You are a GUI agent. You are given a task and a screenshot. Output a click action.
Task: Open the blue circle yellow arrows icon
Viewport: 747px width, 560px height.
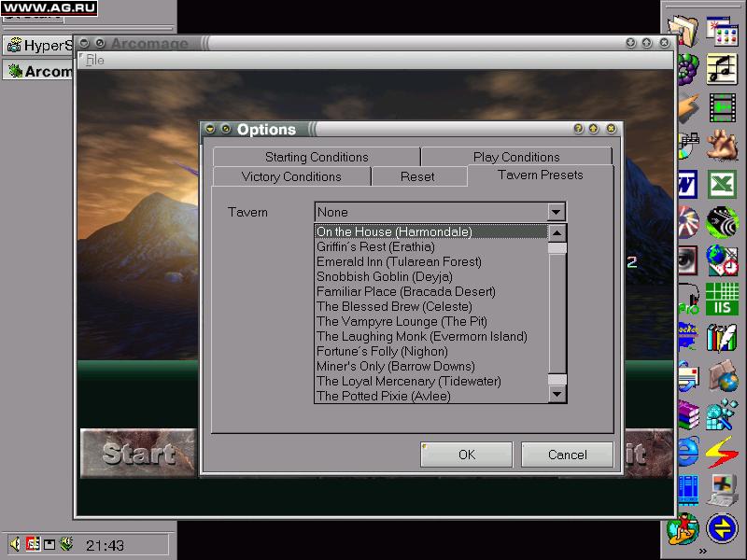tap(722, 528)
